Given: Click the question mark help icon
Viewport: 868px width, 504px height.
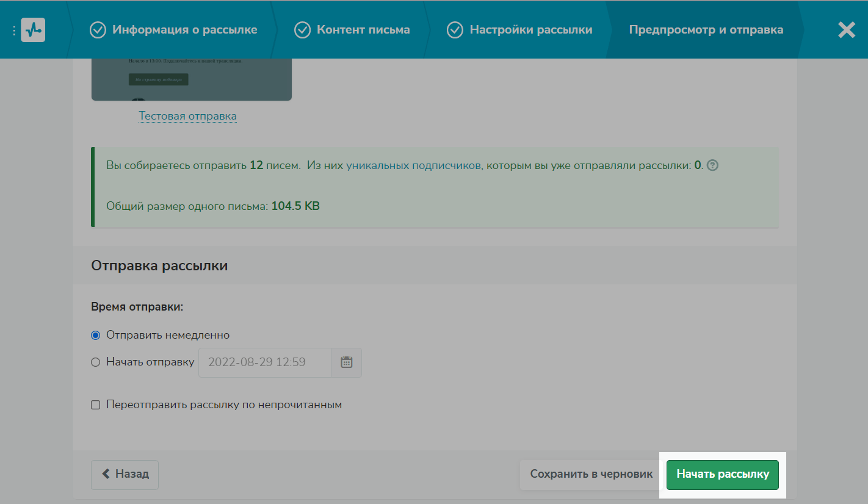Looking at the screenshot, I should pyautogui.click(x=712, y=165).
